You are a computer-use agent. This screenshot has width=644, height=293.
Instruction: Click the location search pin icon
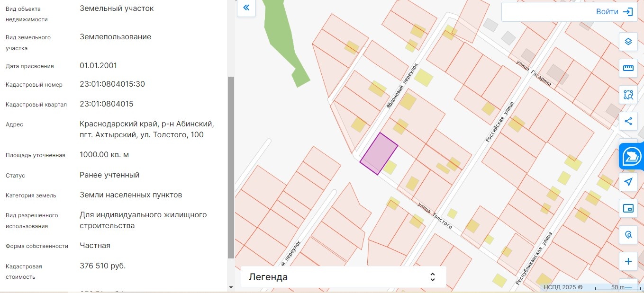(x=628, y=235)
